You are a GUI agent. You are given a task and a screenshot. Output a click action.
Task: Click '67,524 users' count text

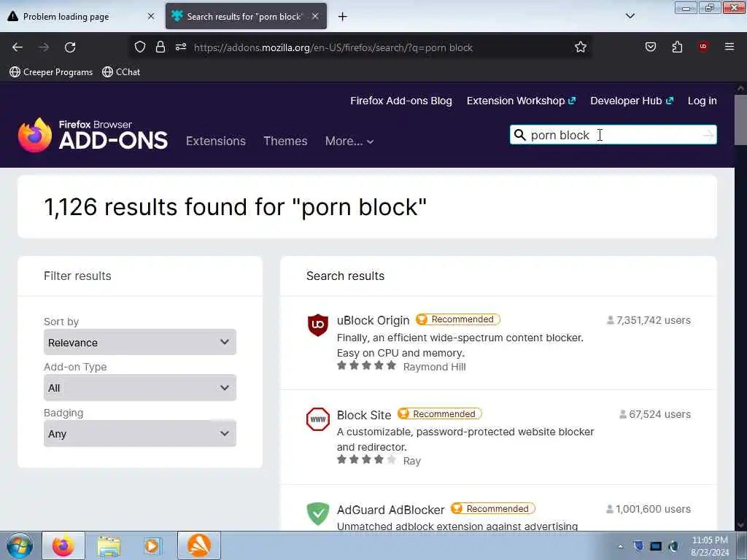coord(655,414)
